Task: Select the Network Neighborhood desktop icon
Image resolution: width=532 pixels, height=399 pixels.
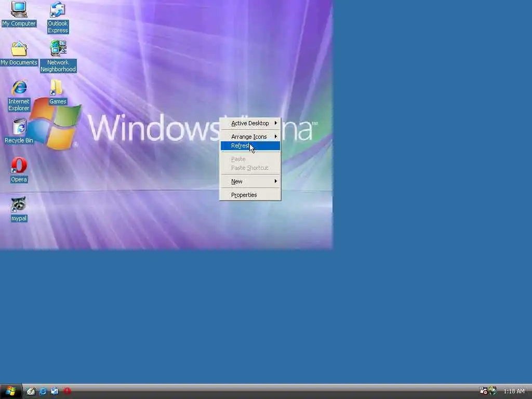Action: coord(58,56)
